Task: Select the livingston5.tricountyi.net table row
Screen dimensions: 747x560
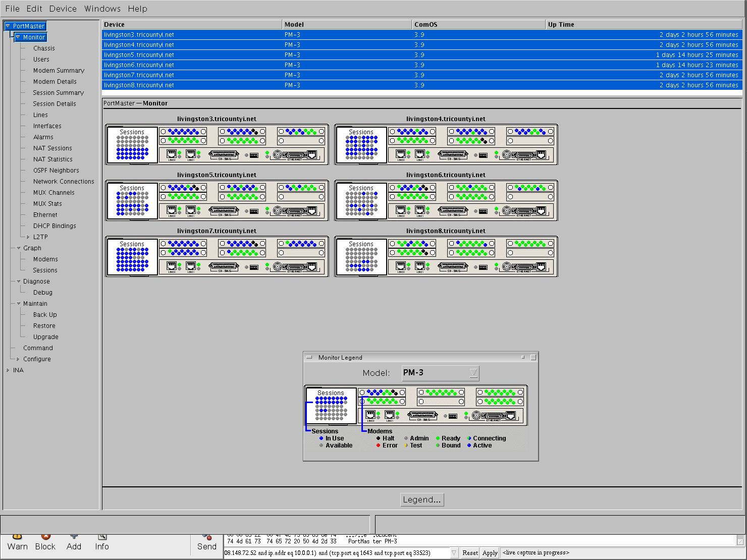Action: 422,55
